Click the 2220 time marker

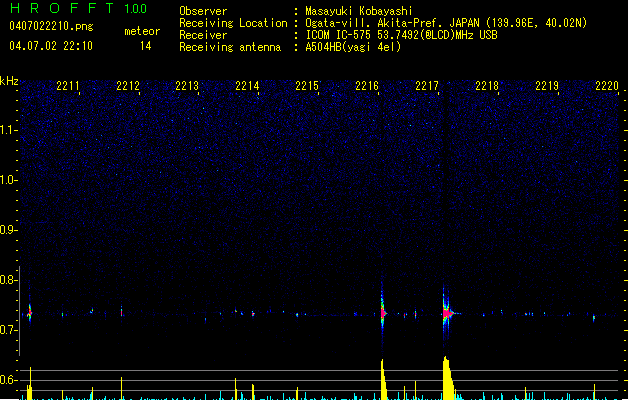click(607, 86)
